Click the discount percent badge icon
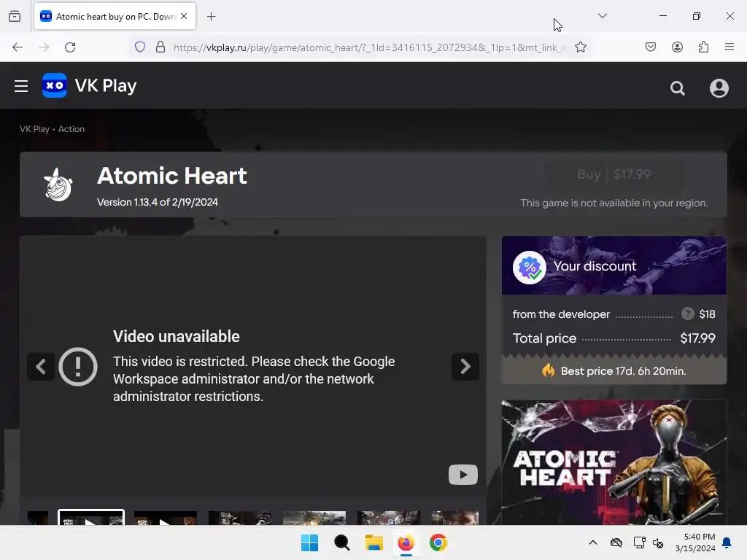Image resolution: width=747 pixels, height=560 pixels. point(530,267)
